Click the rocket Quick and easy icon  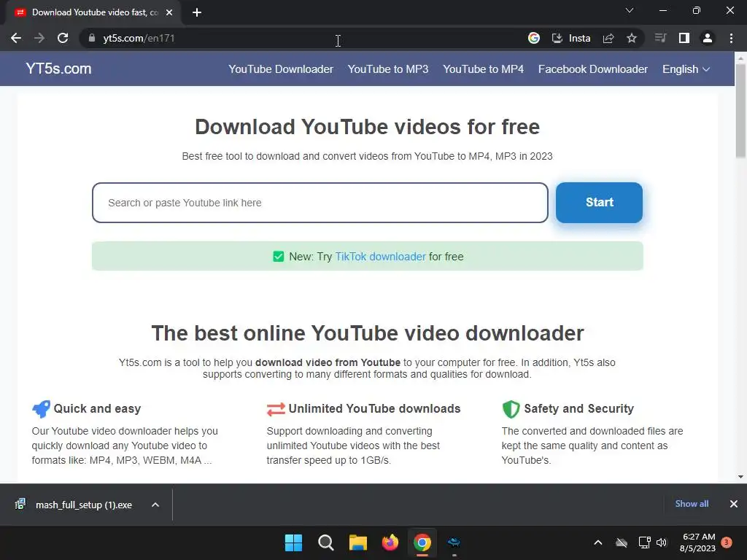pos(41,409)
